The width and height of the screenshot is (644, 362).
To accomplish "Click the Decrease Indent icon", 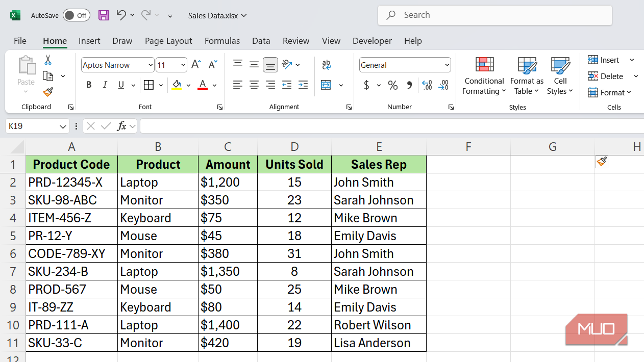I will 287,85.
